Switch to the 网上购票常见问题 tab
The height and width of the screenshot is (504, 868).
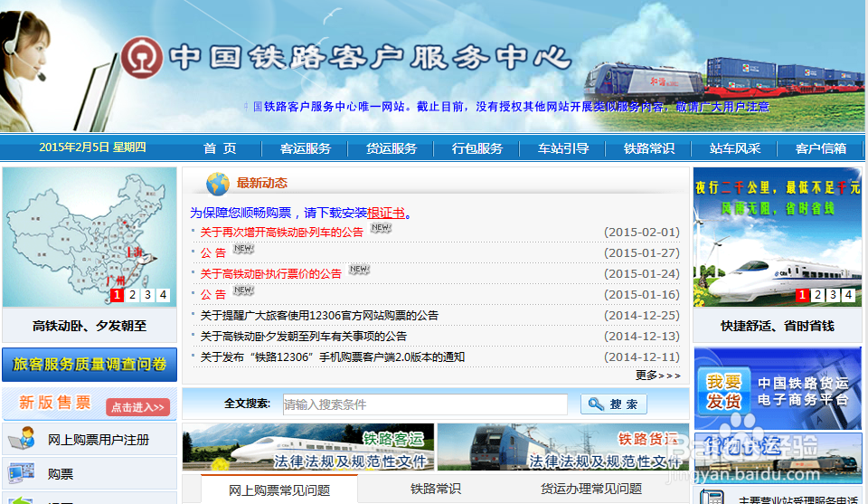click(x=279, y=490)
